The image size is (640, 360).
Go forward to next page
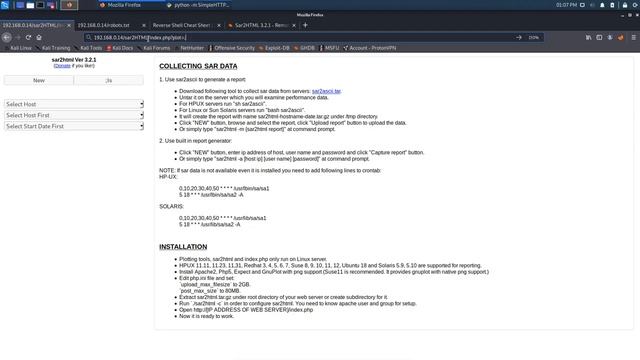(x=18, y=37)
